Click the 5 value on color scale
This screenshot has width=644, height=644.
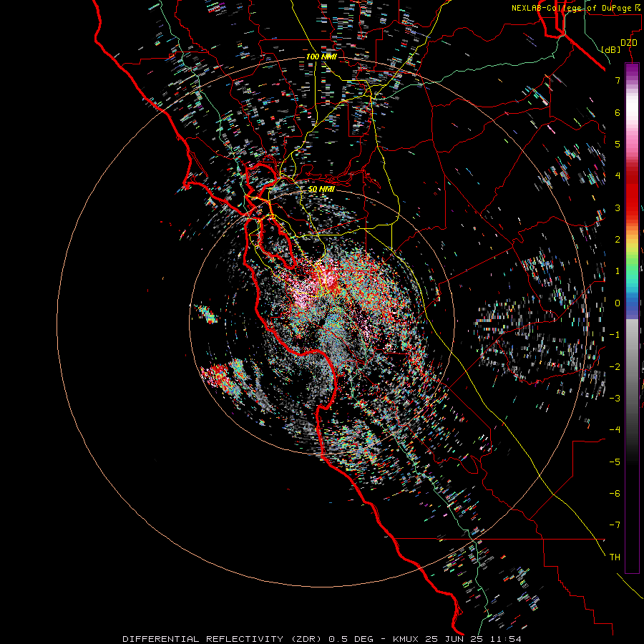[618, 144]
